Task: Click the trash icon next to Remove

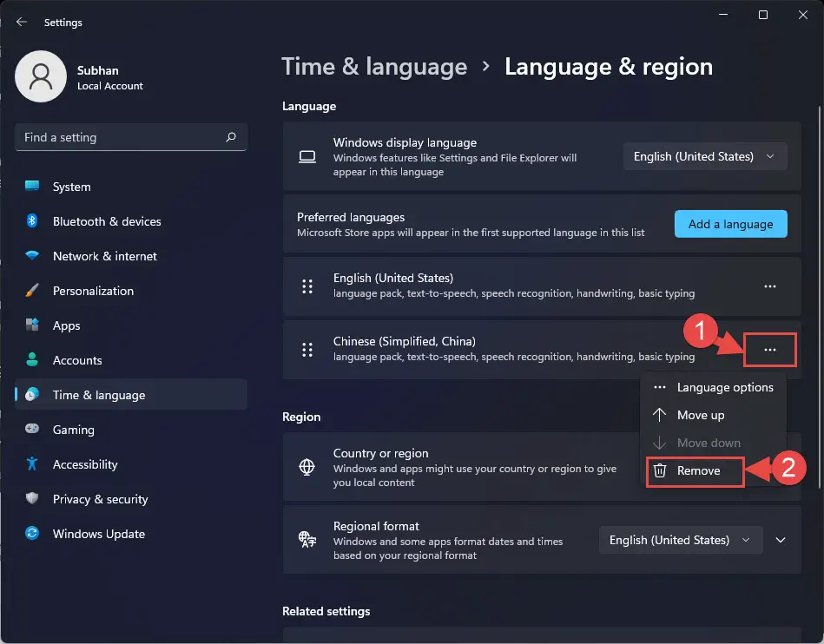Action: [660, 470]
